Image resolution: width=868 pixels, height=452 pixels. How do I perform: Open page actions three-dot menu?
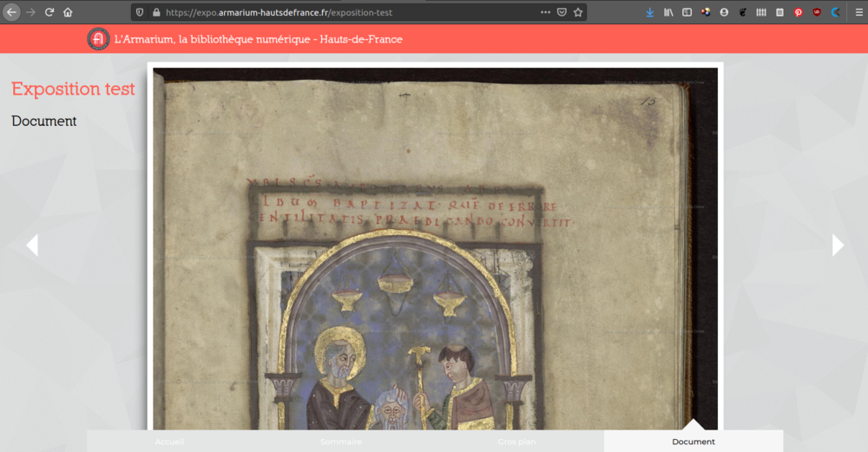pos(545,12)
